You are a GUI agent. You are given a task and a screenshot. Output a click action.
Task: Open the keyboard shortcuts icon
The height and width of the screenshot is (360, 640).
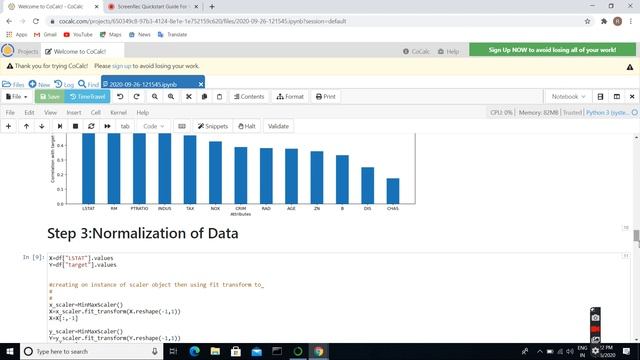click(182, 126)
